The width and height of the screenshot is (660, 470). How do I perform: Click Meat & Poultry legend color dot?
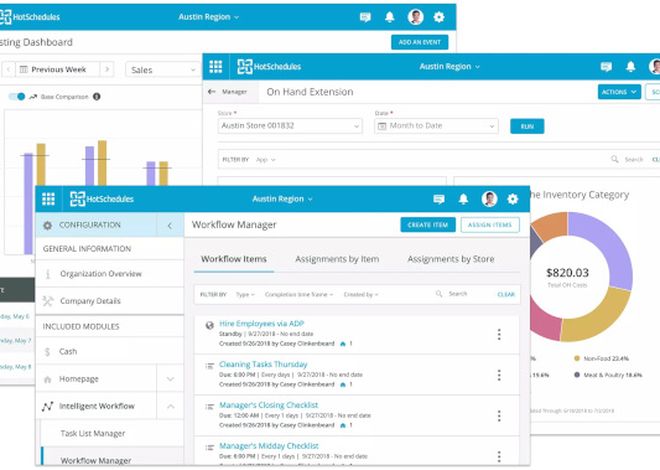coord(577,374)
